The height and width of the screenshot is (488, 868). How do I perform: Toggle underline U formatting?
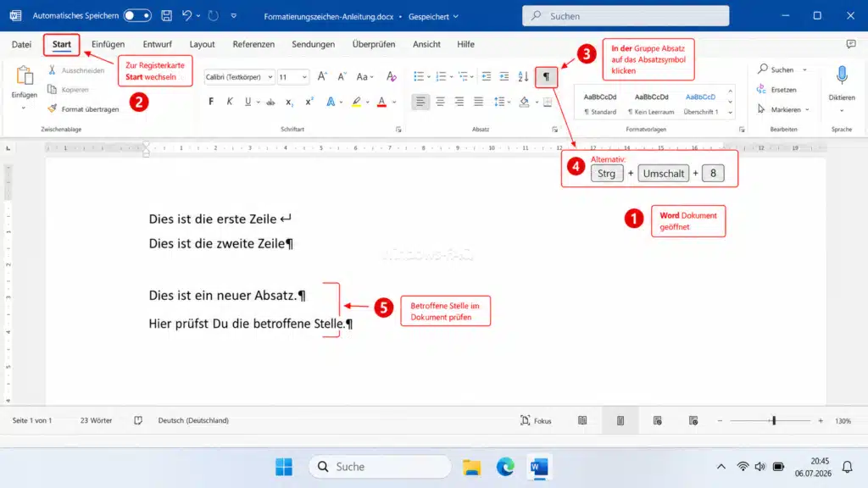[x=248, y=102]
